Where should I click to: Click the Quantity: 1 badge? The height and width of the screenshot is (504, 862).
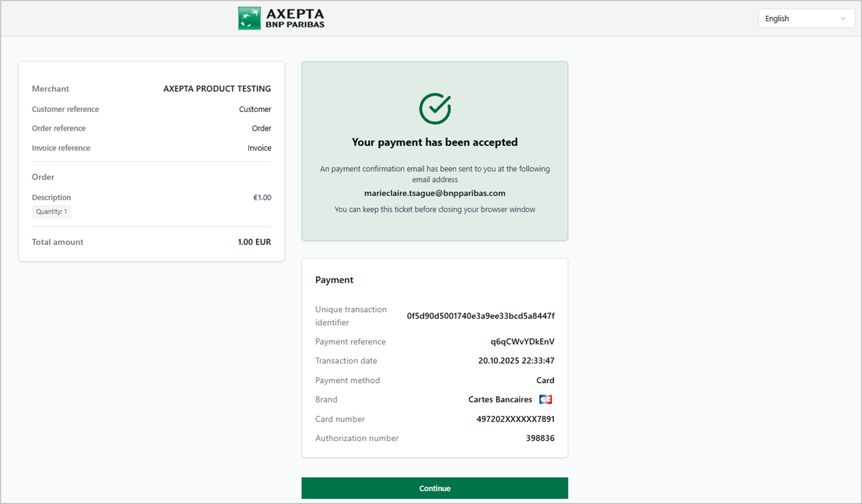[x=51, y=212]
